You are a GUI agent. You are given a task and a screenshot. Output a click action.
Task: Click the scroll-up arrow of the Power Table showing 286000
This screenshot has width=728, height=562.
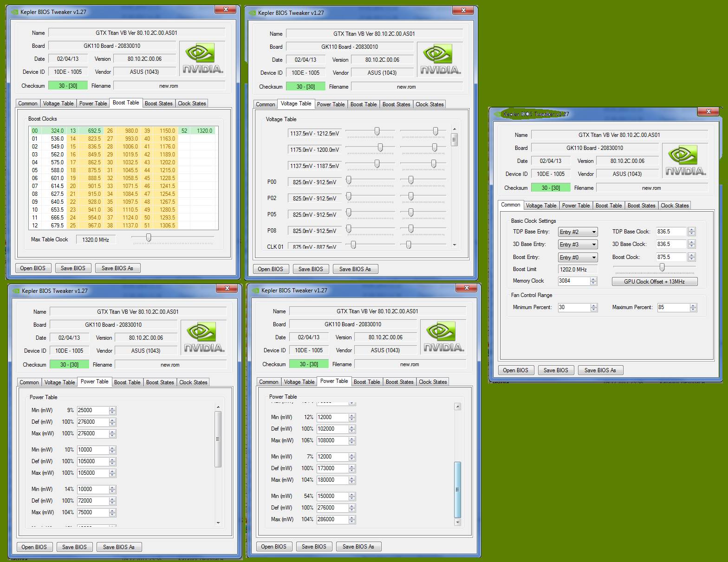tap(457, 407)
